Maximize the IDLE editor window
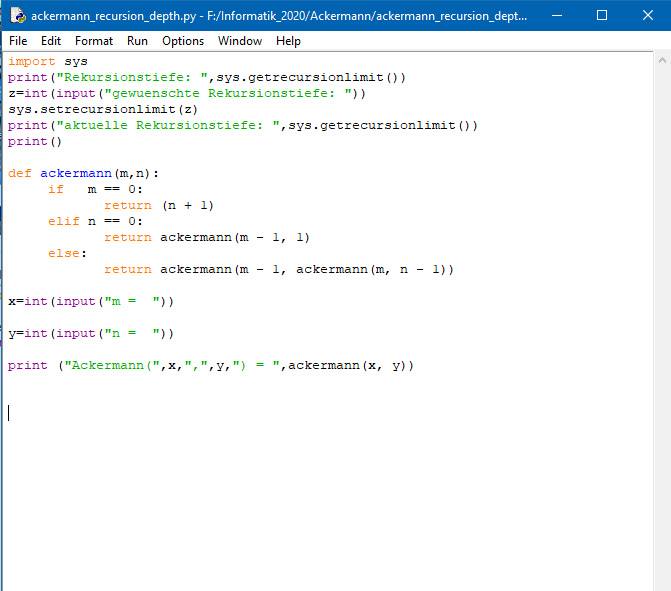671x591 pixels. 601,16
